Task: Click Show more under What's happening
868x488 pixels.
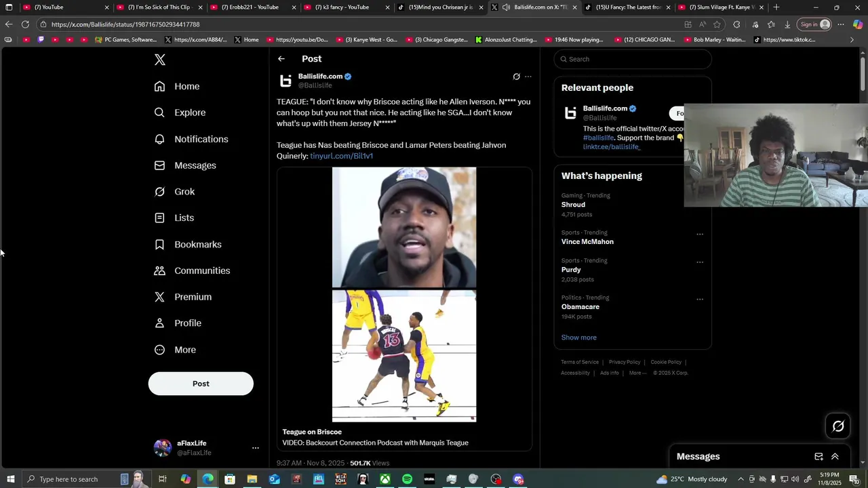Action: (x=578, y=338)
